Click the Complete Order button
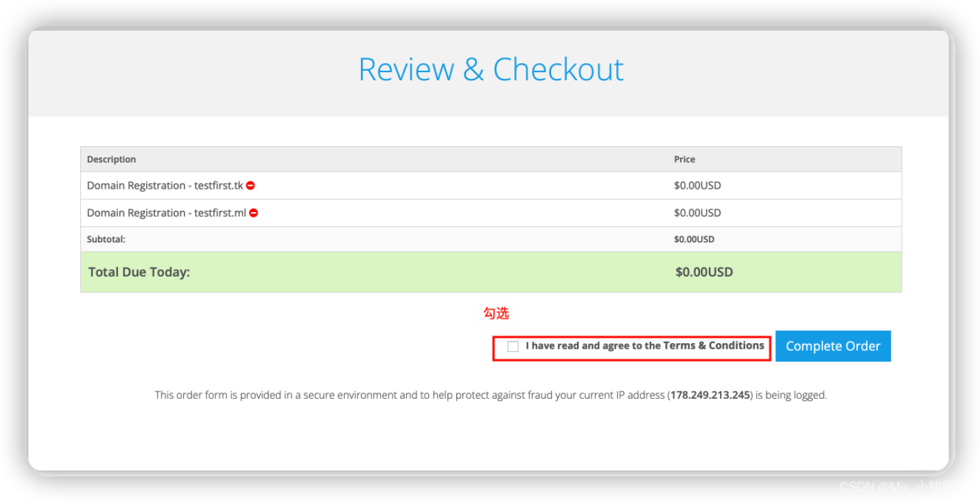Viewport: 980px width, 501px height. pos(833,346)
